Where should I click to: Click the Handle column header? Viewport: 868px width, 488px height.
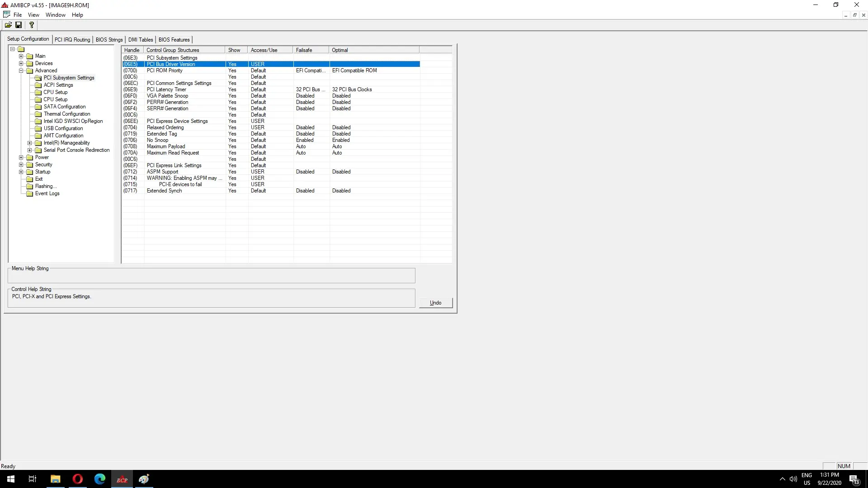click(x=132, y=50)
